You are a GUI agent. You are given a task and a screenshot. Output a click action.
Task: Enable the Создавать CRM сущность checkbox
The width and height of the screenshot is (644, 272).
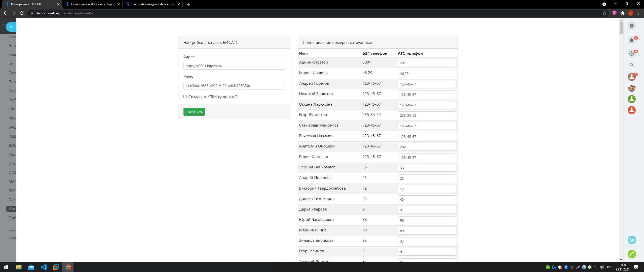click(185, 97)
